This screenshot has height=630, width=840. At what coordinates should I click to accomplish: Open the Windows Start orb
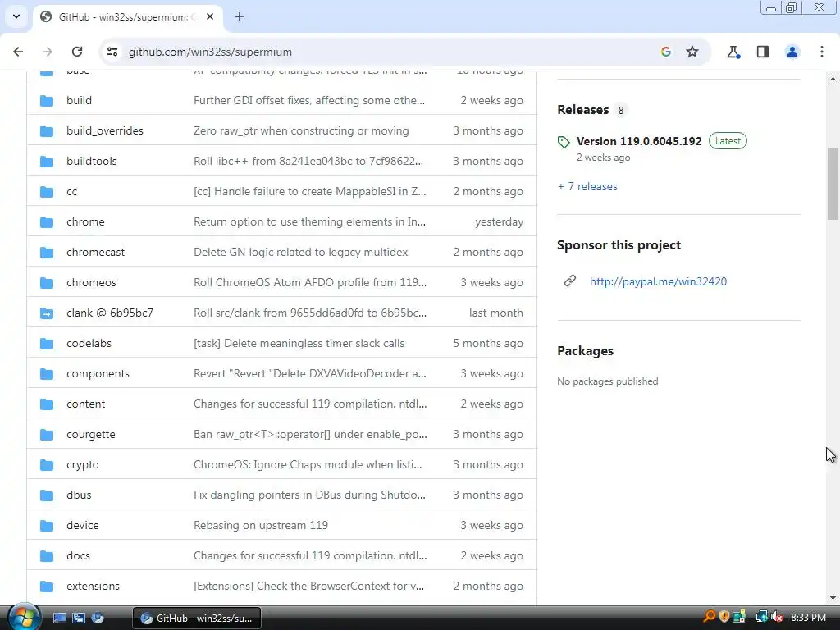24,617
